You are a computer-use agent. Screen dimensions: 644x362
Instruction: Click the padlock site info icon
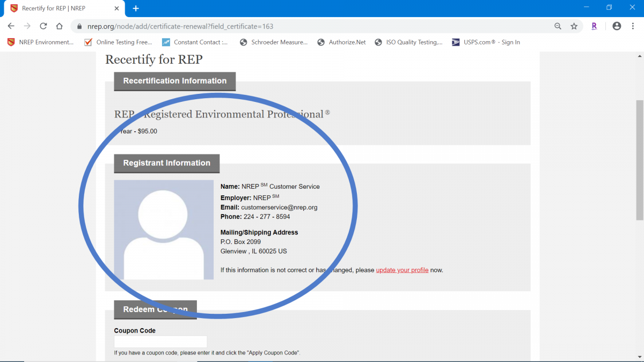[x=79, y=26]
